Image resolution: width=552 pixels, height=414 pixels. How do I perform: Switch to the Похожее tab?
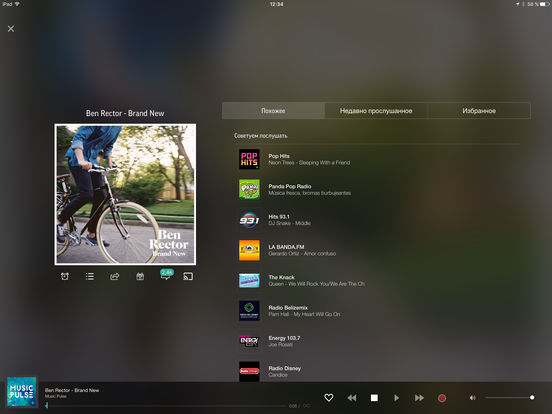(273, 111)
